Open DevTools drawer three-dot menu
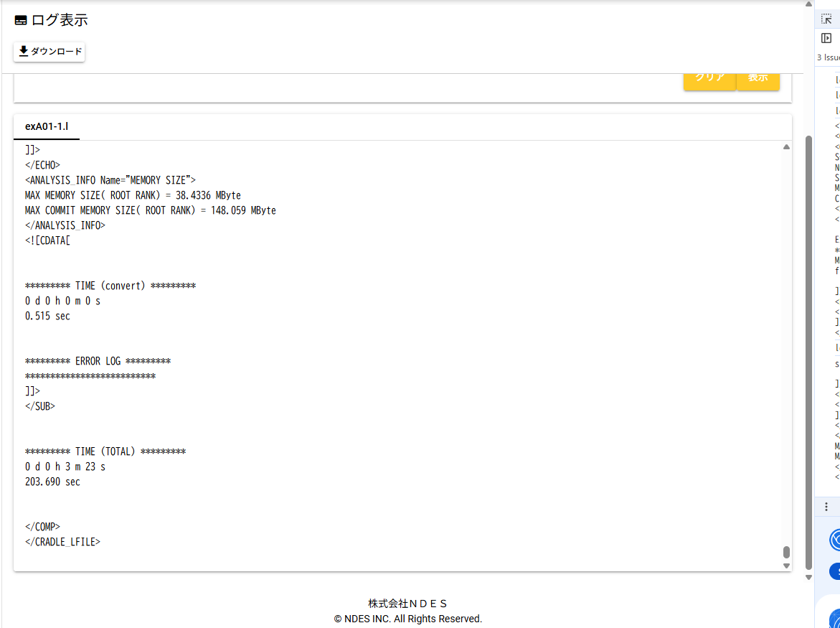This screenshot has height=628, width=840. [826, 507]
